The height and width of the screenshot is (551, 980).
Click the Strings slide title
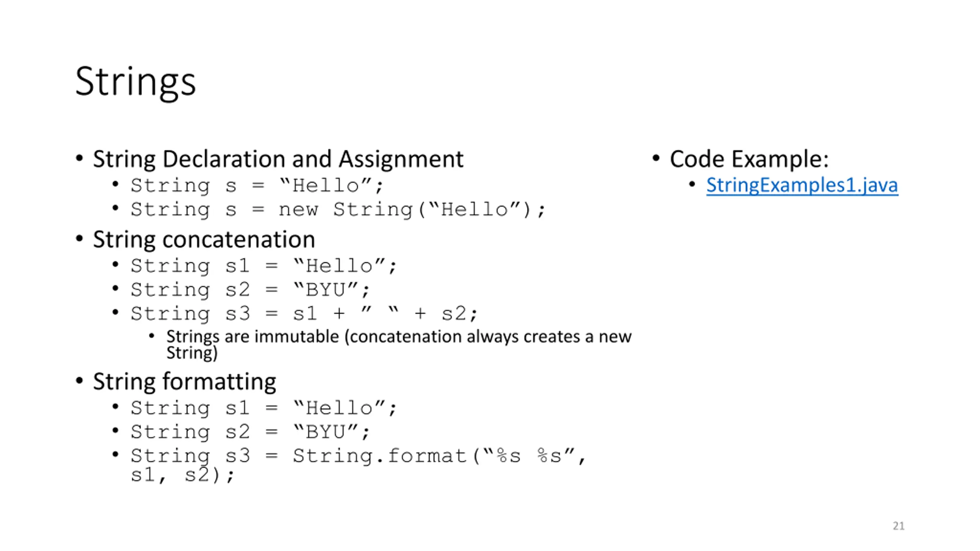tap(136, 83)
